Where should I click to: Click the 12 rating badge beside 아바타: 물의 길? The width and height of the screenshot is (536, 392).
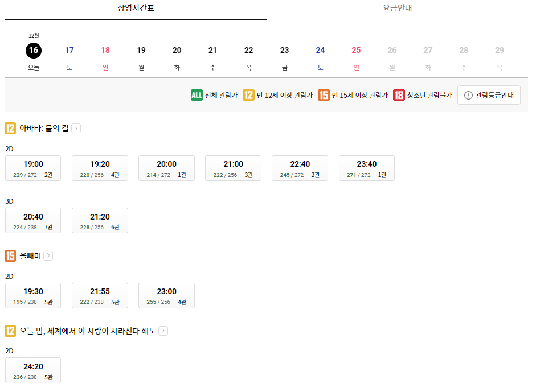[x=10, y=128]
